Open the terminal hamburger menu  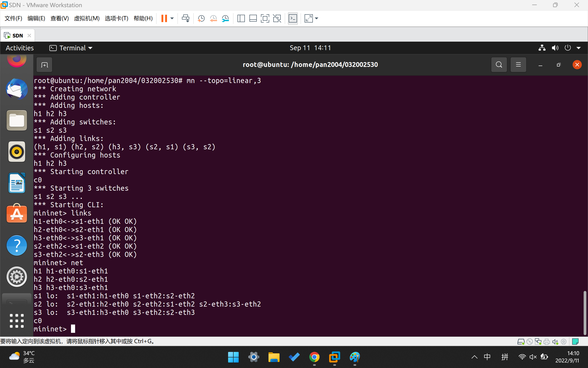coord(518,64)
